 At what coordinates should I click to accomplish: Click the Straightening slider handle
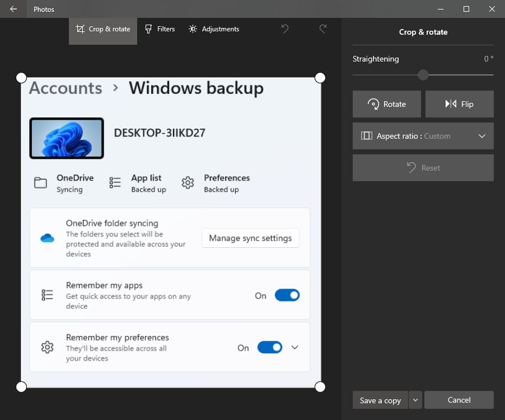click(x=423, y=75)
